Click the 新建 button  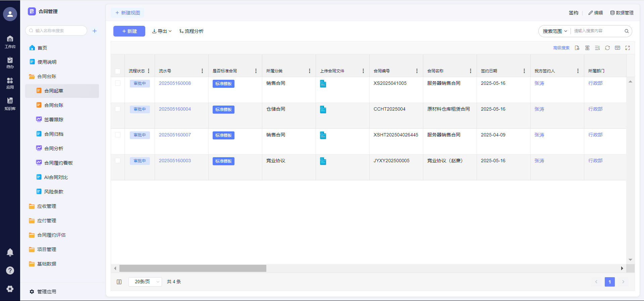(129, 31)
